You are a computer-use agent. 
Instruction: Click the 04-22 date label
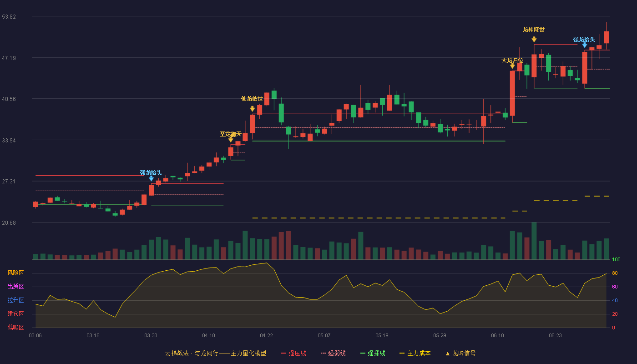point(266,335)
